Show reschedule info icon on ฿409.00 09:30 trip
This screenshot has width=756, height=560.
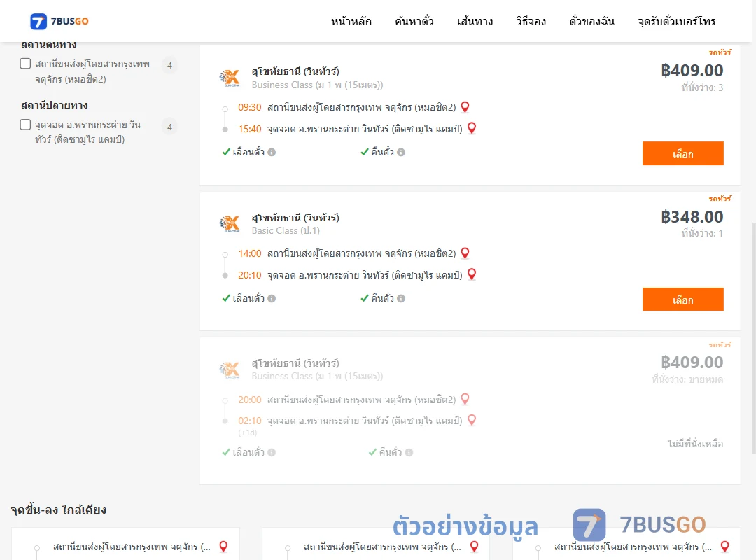click(x=272, y=153)
